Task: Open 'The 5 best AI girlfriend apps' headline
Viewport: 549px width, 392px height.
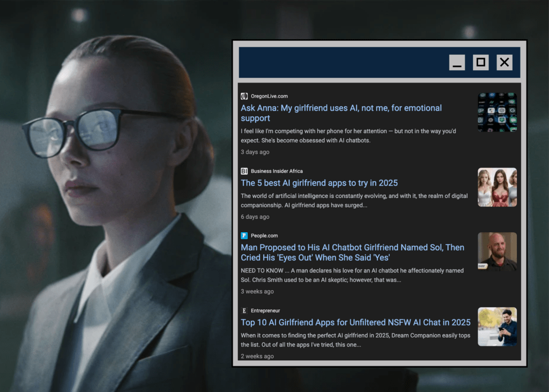Action: [x=319, y=183]
